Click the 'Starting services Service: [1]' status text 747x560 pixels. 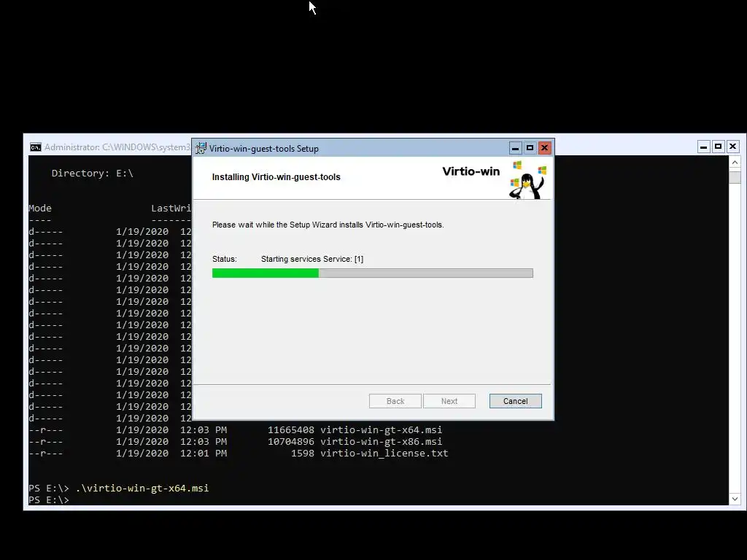pos(312,259)
